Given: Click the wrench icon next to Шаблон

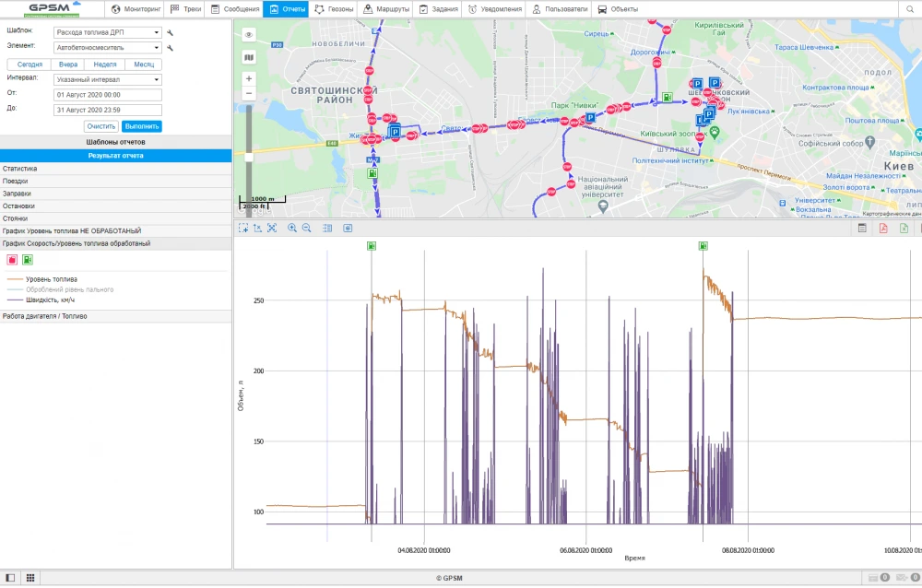Looking at the screenshot, I should coord(170,32).
